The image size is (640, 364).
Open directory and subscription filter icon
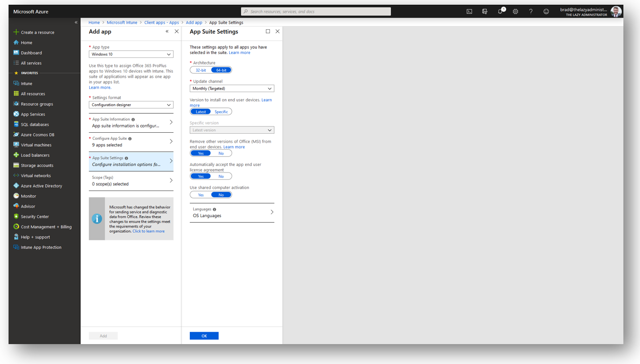coord(484,11)
